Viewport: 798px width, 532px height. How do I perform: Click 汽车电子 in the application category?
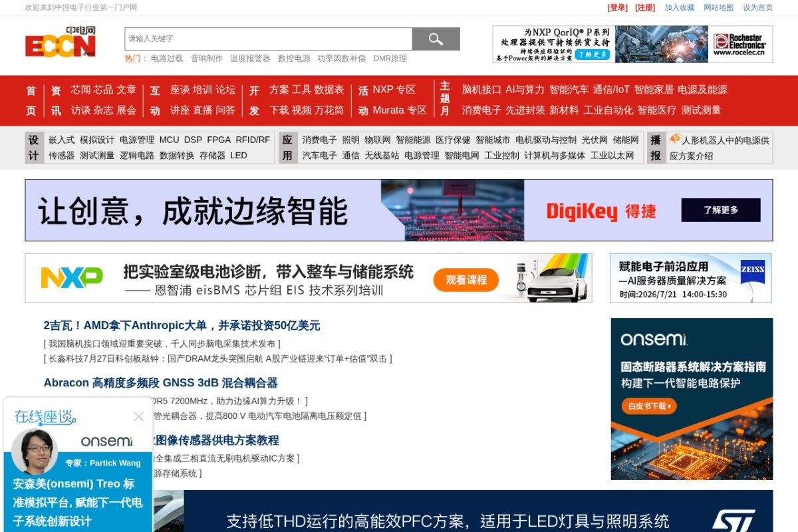coord(320,156)
